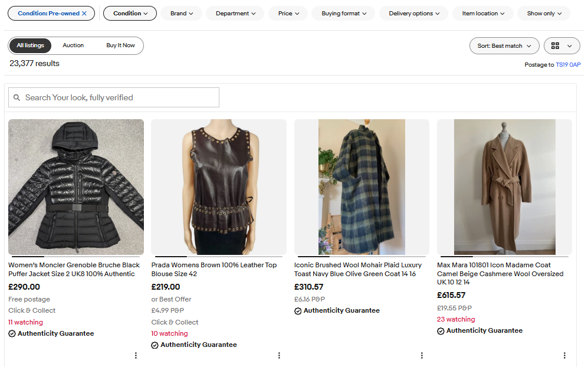This screenshot has width=588, height=367.
Task: Open more options for Prada top listing
Action: pyautogui.click(x=279, y=355)
